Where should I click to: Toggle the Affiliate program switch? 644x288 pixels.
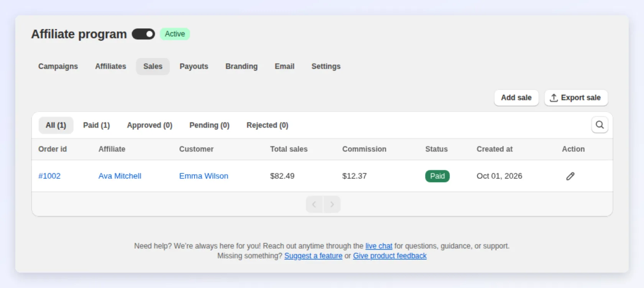coord(143,34)
